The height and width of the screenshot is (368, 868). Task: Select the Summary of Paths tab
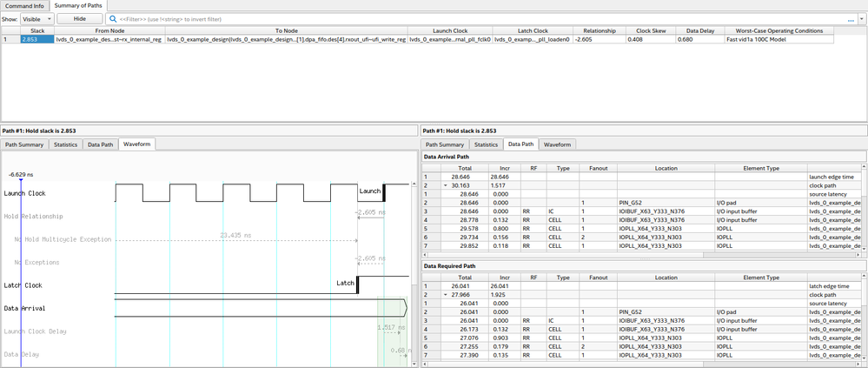pyautogui.click(x=78, y=5)
